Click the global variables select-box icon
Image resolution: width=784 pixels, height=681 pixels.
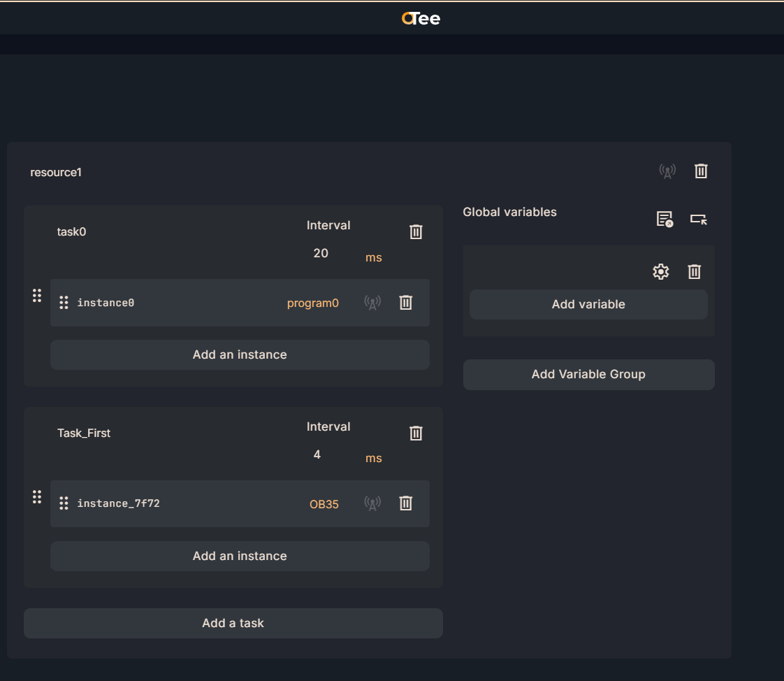coord(698,220)
